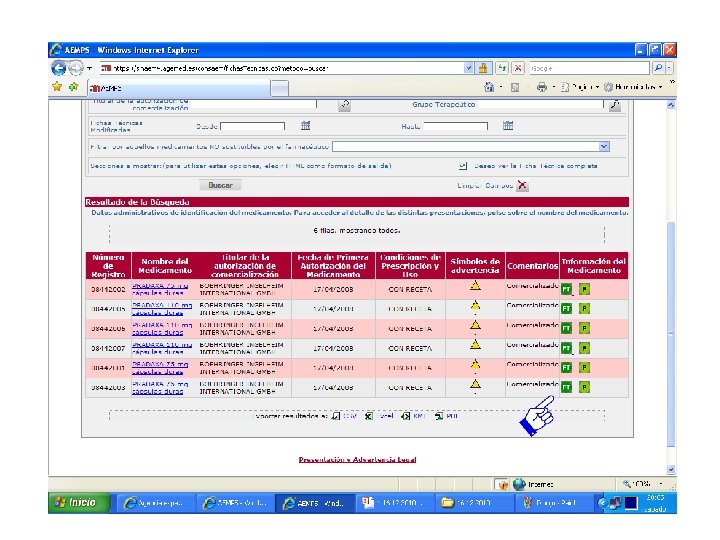The height and width of the screenshot is (540, 720).
Task: Open PRADAXA 75 mg link in row 08442001
Action: point(160,367)
